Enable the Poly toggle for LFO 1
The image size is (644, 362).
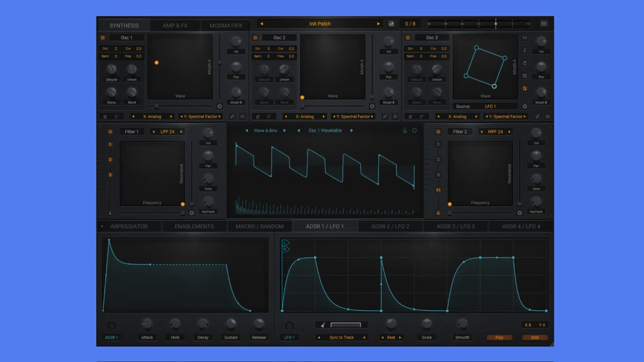(499, 337)
